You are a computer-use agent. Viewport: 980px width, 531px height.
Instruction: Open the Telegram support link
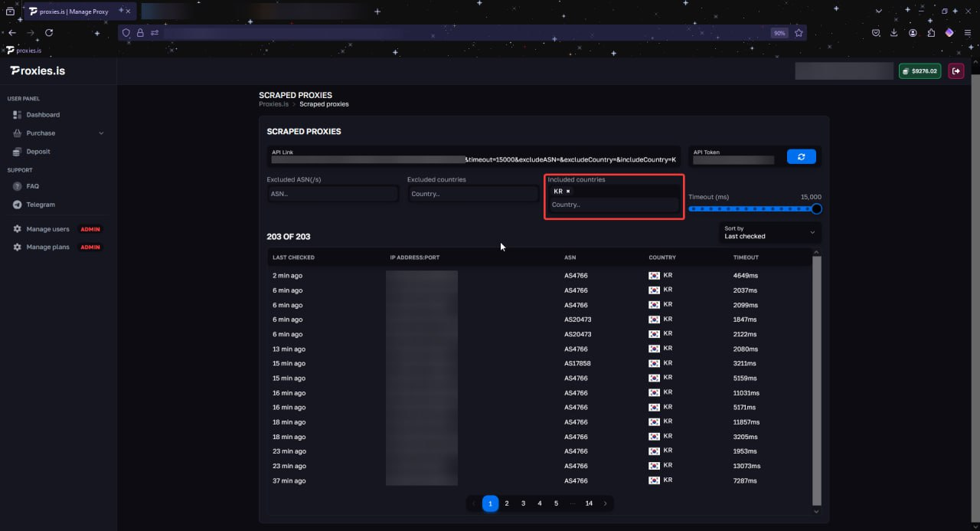click(41, 205)
